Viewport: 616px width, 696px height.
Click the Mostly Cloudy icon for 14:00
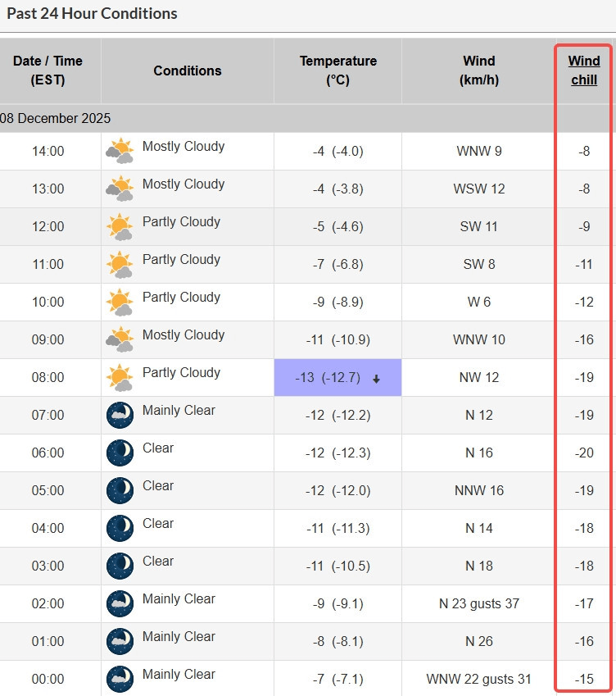click(x=120, y=152)
